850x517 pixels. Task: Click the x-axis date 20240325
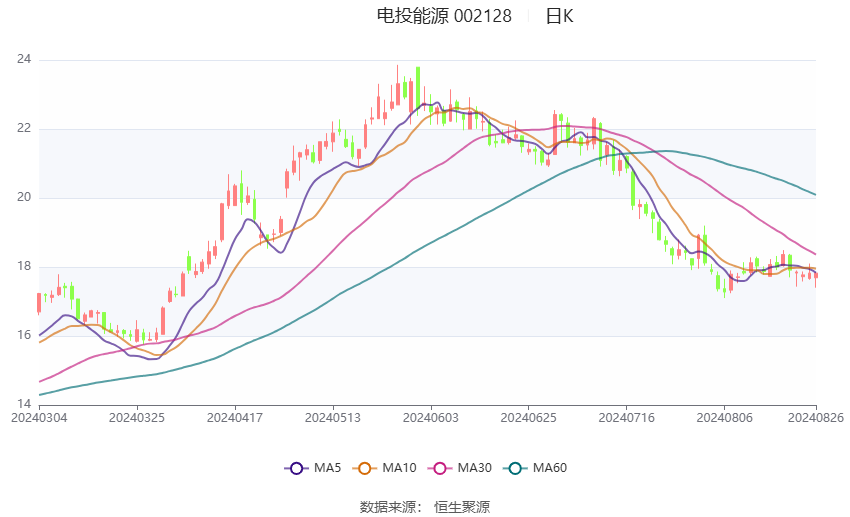[x=137, y=418]
